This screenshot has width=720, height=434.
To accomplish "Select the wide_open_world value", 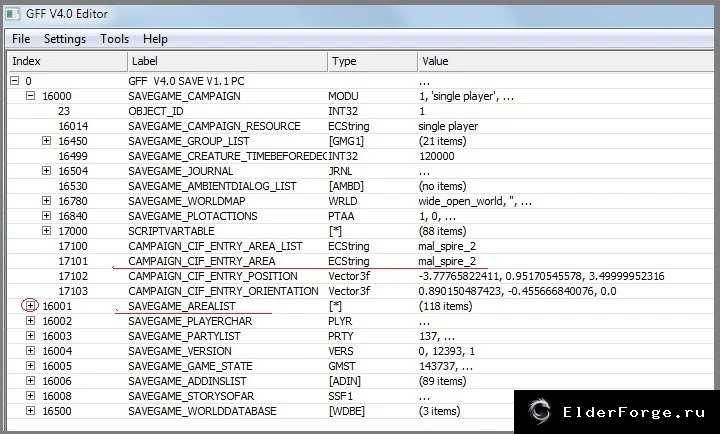I will (475, 201).
